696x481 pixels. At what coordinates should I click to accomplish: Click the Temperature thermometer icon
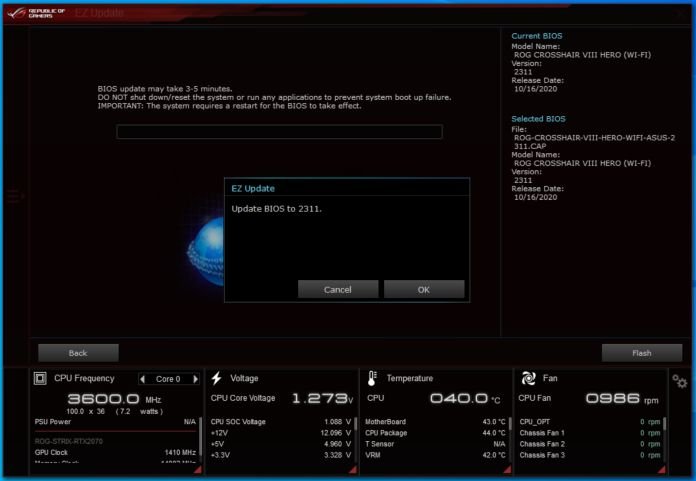pyautogui.click(x=372, y=378)
